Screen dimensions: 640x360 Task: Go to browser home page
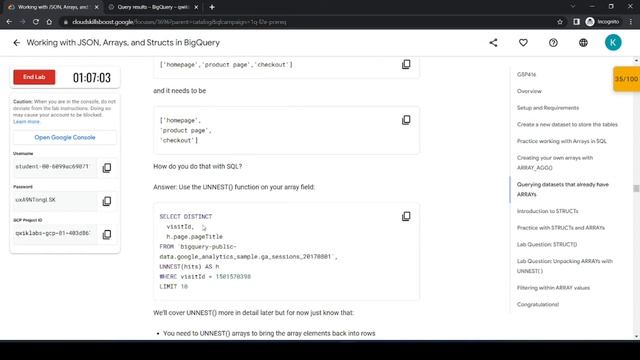[x=49, y=22]
